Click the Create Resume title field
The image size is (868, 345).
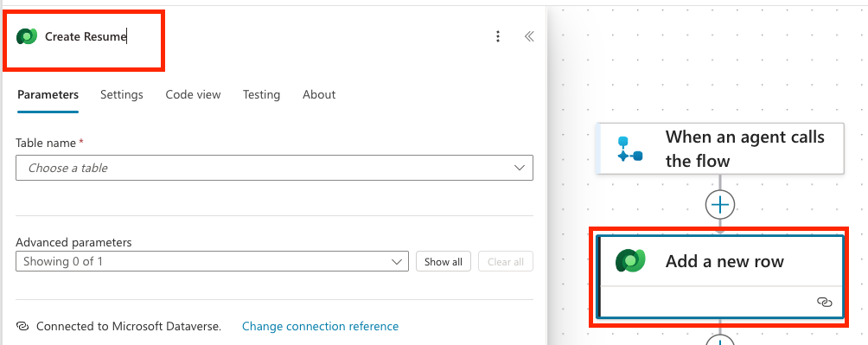(x=86, y=36)
